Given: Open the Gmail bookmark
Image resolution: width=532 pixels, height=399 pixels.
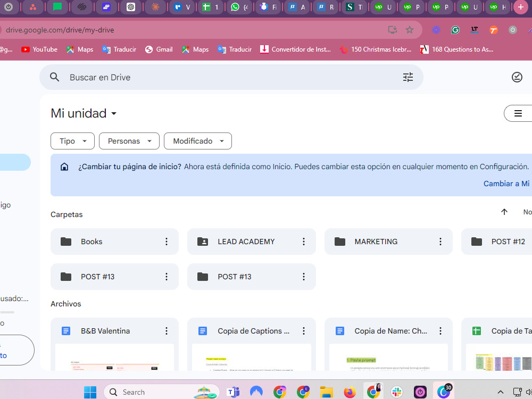Looking at the screenshot, I should pos(159,49).
